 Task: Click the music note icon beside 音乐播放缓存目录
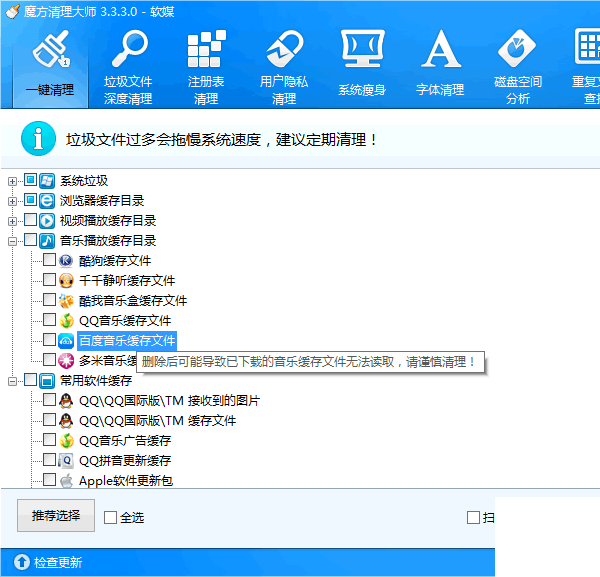pos(47,241)
